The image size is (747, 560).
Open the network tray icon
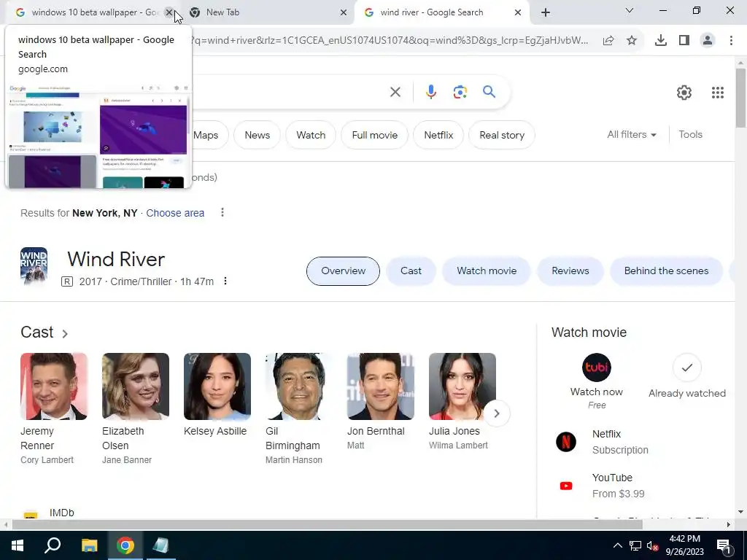click(635, 545)
